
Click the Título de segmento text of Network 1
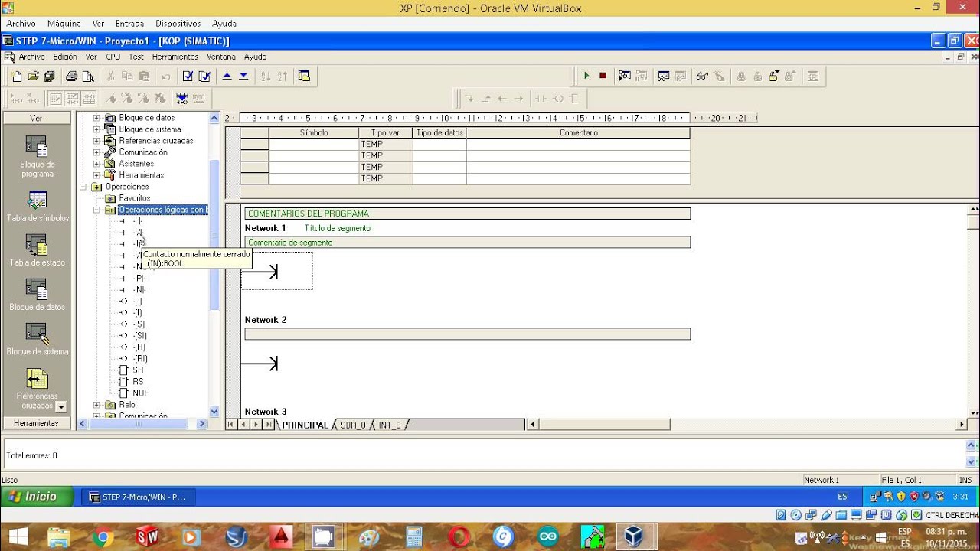338,228
